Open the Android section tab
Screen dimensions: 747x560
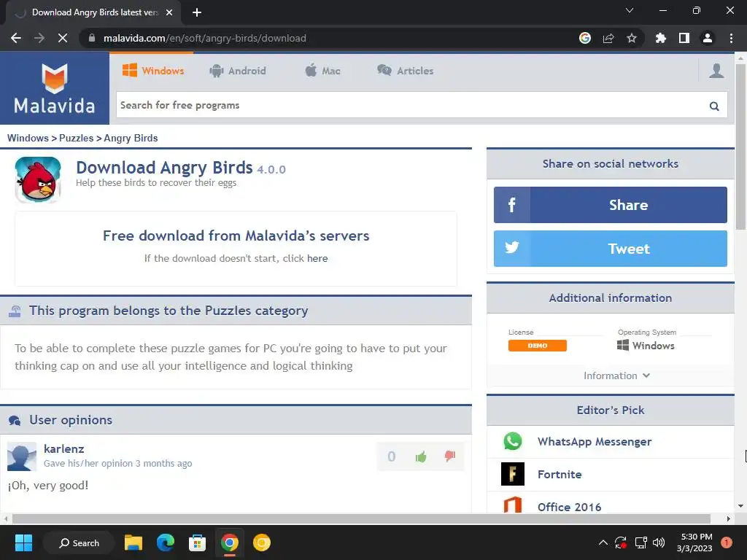click(x=238, y=71)
